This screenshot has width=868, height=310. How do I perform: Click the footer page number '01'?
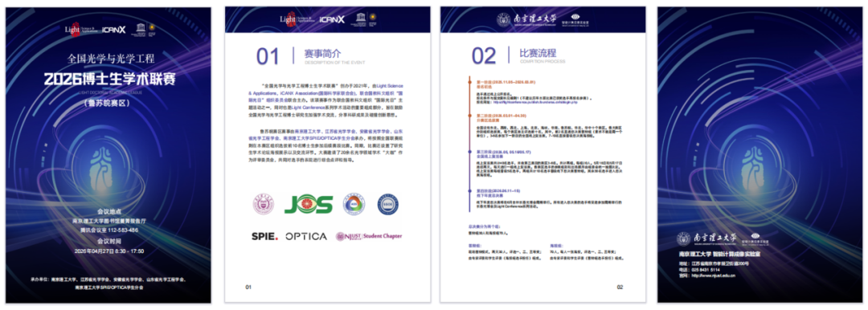248,288
